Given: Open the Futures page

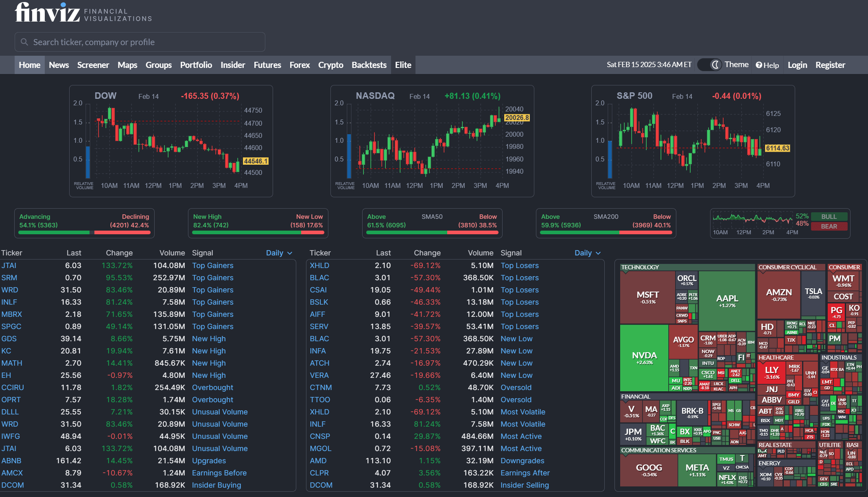Looking at the screenshot, I should click(x=267, y=65).
